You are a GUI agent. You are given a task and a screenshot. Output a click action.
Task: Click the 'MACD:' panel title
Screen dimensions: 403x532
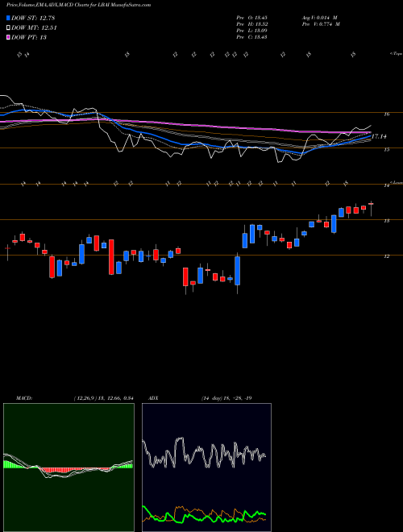click(24, 398)
